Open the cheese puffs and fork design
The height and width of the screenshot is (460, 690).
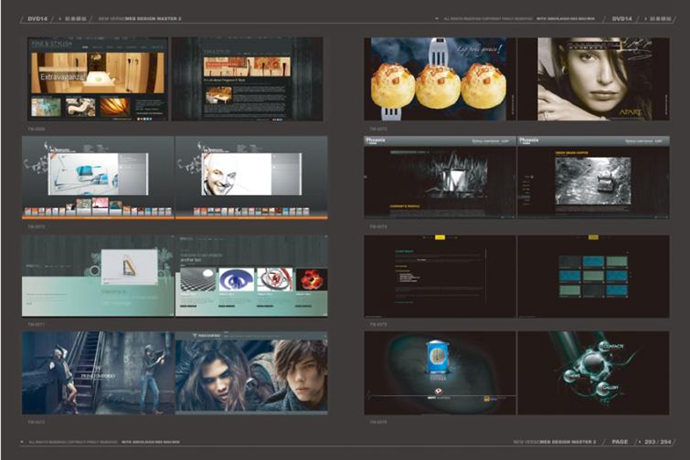pos(440,79)
